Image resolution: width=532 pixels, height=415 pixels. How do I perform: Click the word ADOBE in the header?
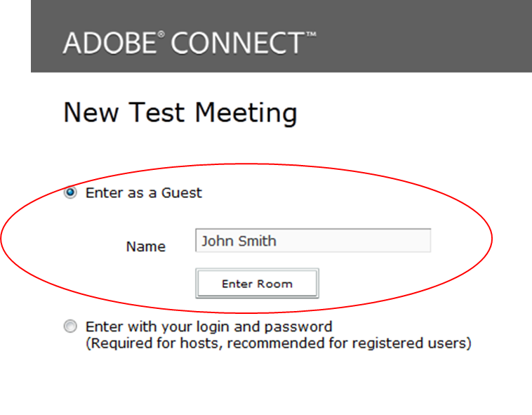[x=109, y=43]
